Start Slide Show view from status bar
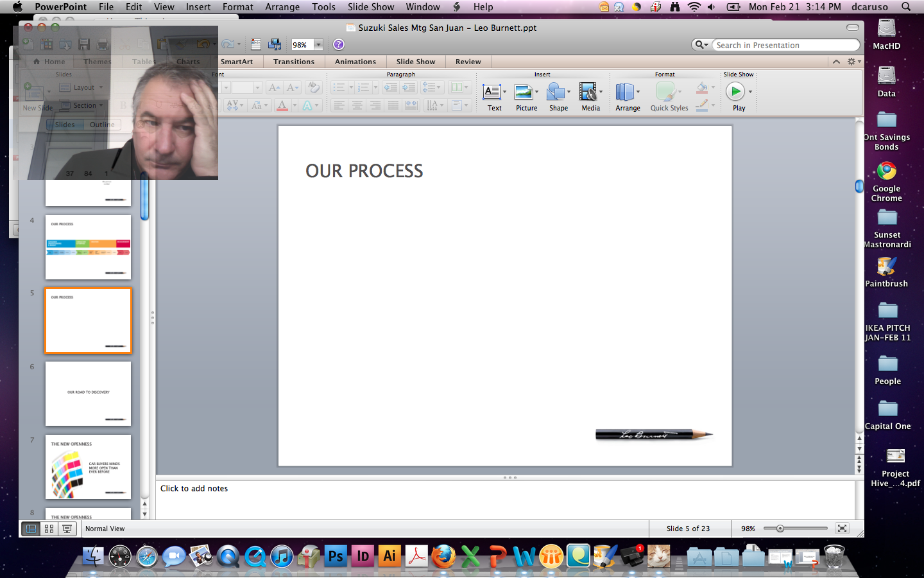924x578 pixels. pos(67,529)
